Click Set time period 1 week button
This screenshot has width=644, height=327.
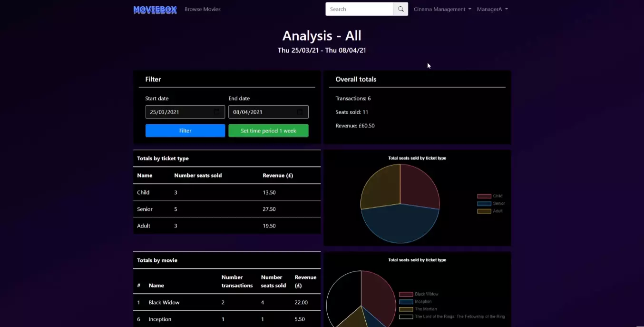pos(268,131)
